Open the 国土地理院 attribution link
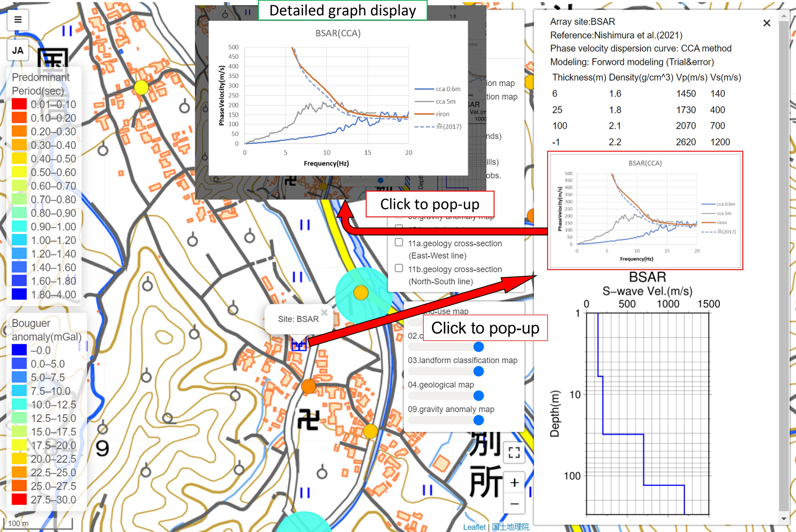The image size is (796, 532). tap(510, 527)
